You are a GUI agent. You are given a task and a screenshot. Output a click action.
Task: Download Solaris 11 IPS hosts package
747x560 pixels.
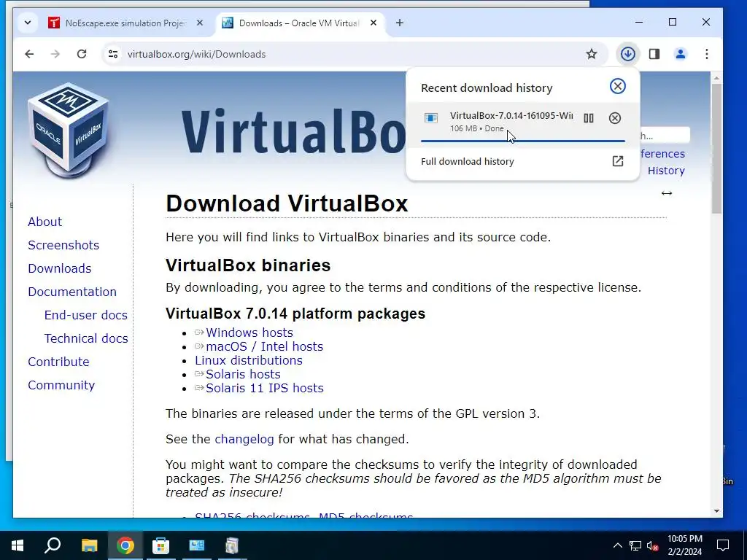264,388
